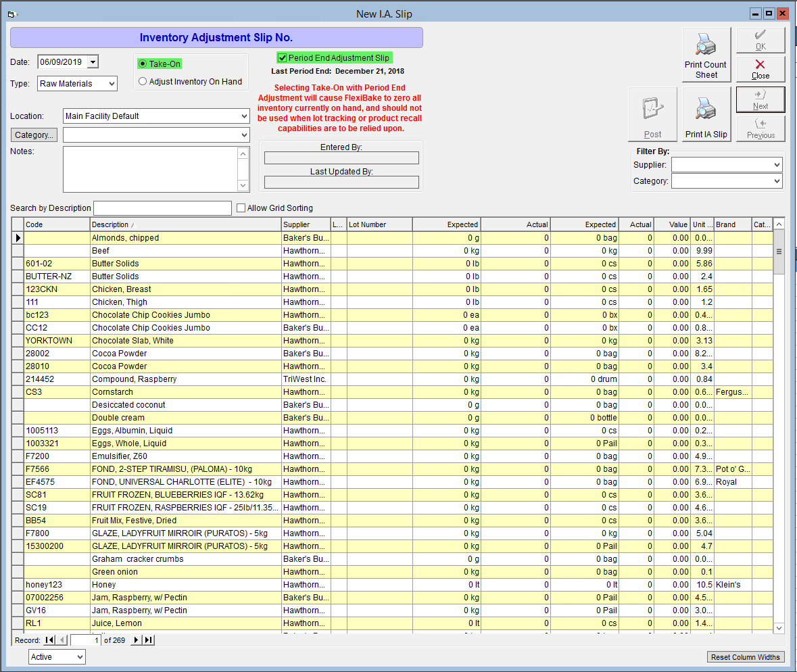Click inside the Notes text area

click(151, 169)
